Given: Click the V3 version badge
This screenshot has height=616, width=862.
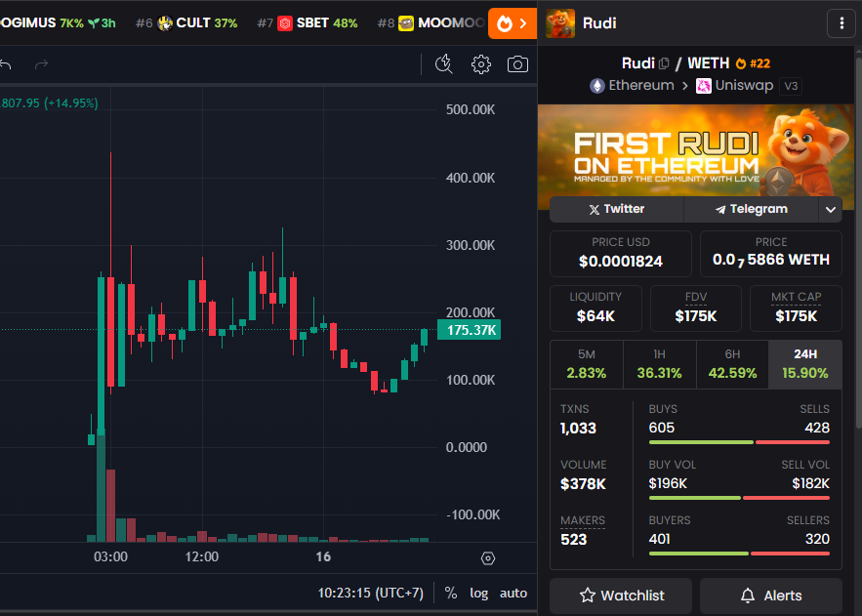Looking at the screenshot, I should click(791, 86).
